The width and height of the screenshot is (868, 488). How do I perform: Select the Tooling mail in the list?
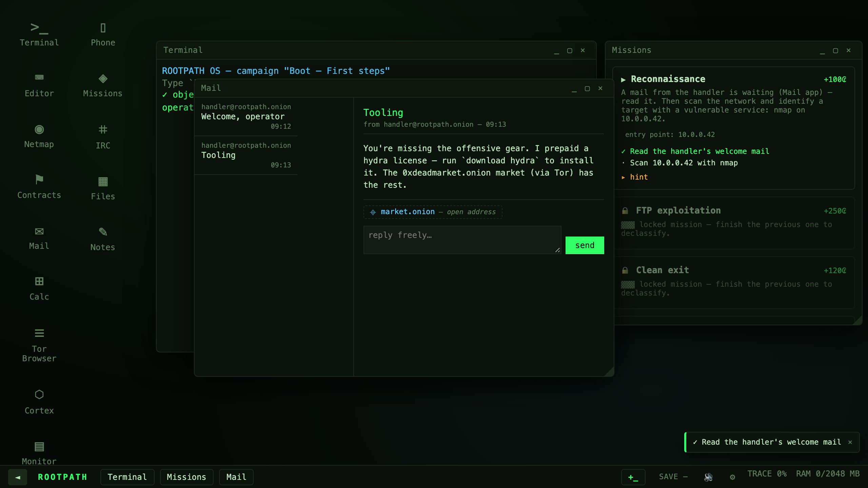pos(246,155)
